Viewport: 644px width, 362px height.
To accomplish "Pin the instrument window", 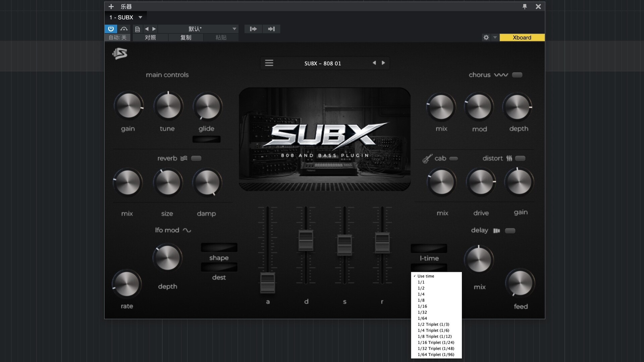I will (x=525, y=6).
